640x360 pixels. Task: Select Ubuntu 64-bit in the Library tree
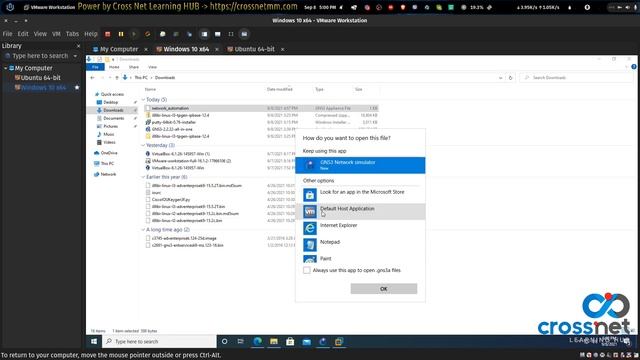40,78
